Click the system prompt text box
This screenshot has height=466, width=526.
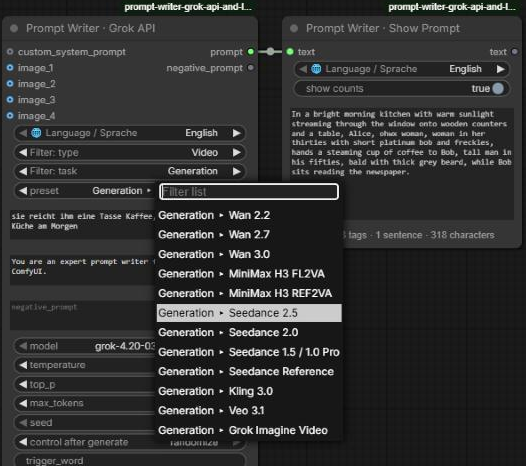(83, 270)
